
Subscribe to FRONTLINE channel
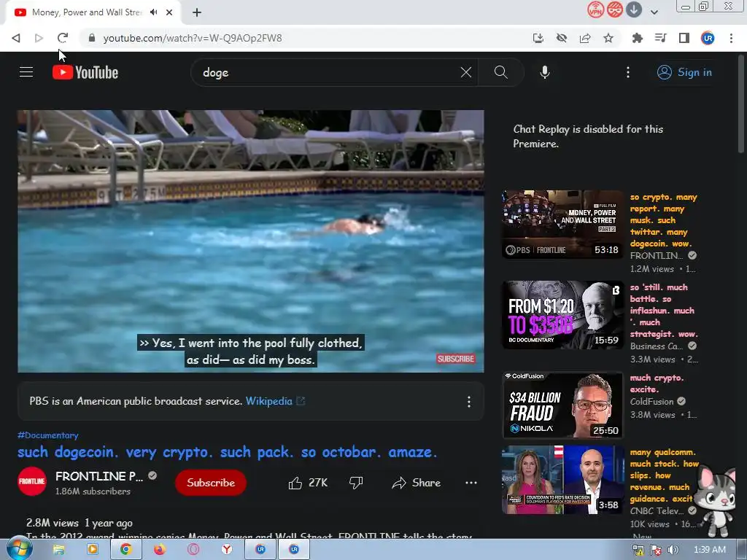click(x=211, y=483)
